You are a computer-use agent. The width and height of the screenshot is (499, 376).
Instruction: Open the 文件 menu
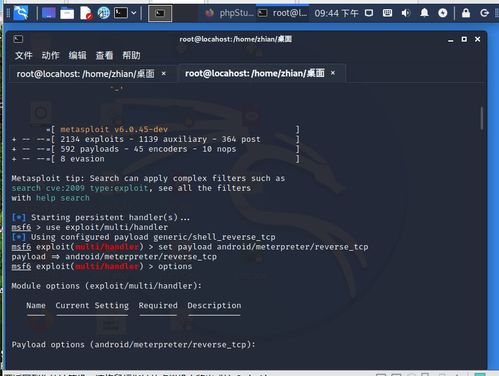[23, 55]
